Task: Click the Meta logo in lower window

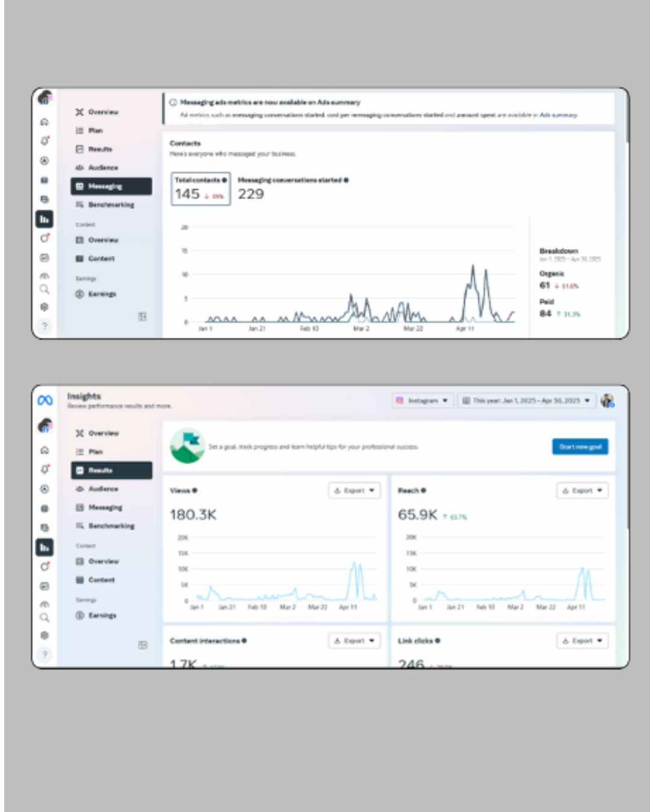Action: point(45,401)
